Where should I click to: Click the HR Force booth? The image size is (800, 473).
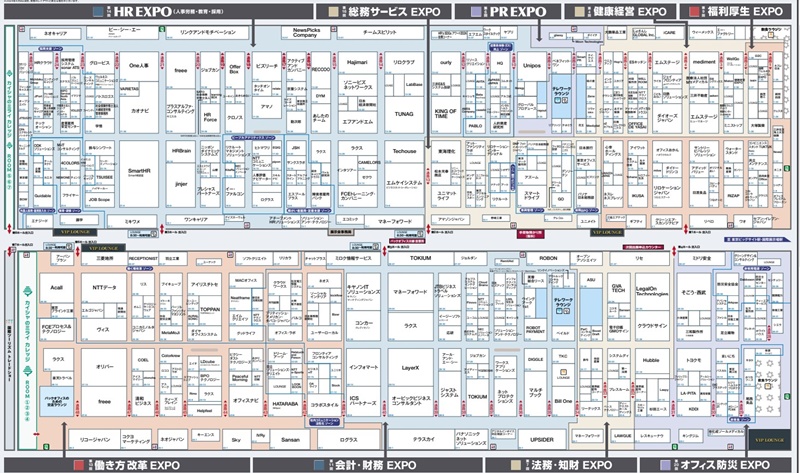point(210,116)
